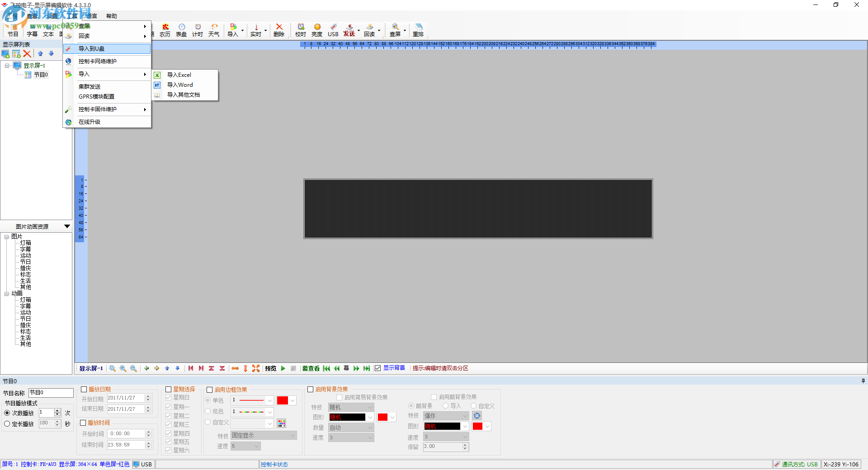Start preview with the green play button

[283, 368]
